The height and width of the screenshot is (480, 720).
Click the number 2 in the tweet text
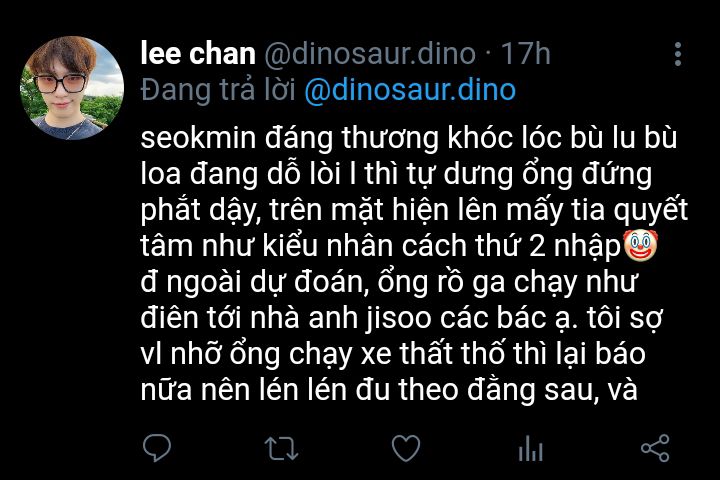[537, 246]
